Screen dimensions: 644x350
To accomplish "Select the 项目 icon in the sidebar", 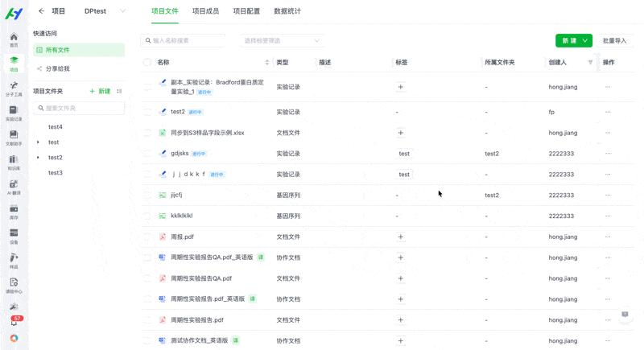I will tap(14, 64).
